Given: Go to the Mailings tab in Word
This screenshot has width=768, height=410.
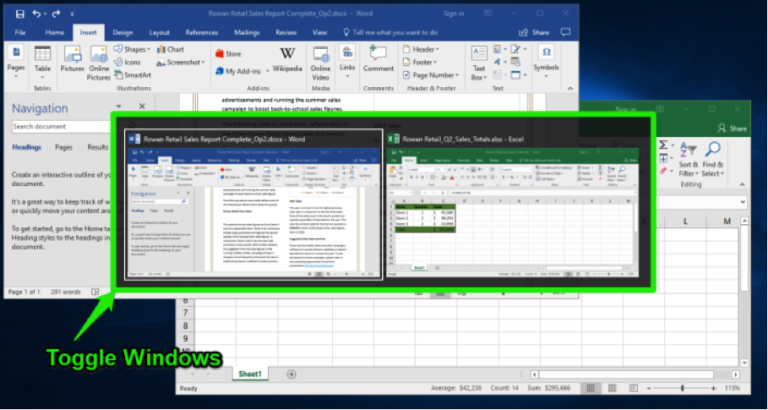Looking at the screenshot, I should pos(246,33).
